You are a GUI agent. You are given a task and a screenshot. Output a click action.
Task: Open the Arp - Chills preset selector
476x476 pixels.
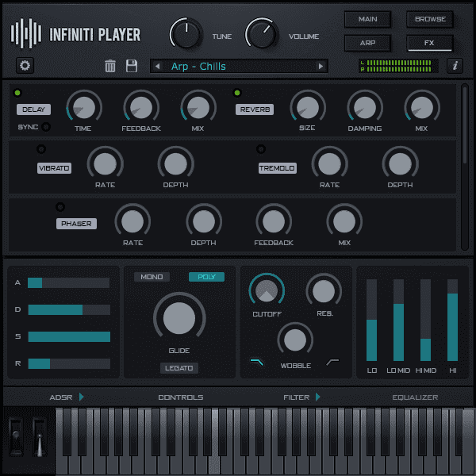[x=239, y=66]
